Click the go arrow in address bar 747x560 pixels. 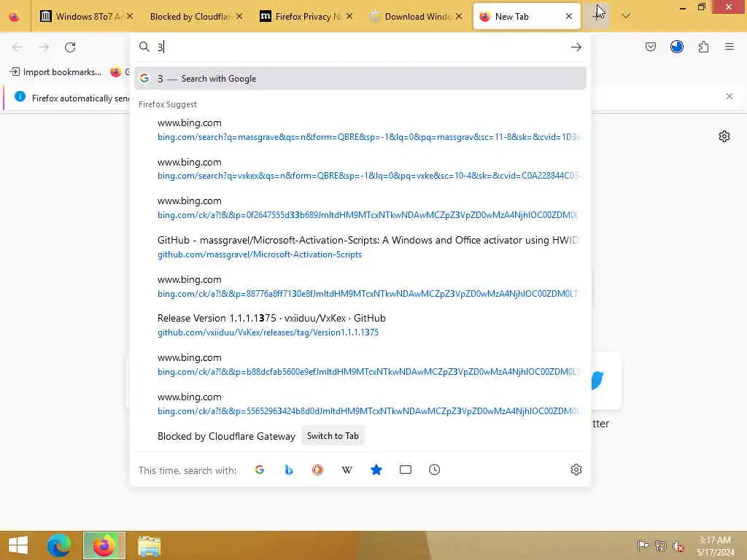tap(576, 47)
